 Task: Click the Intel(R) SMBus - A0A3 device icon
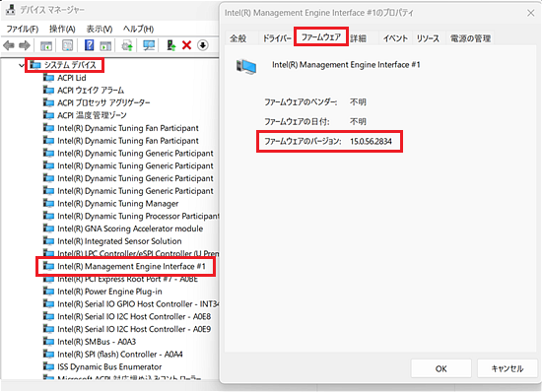48,341
